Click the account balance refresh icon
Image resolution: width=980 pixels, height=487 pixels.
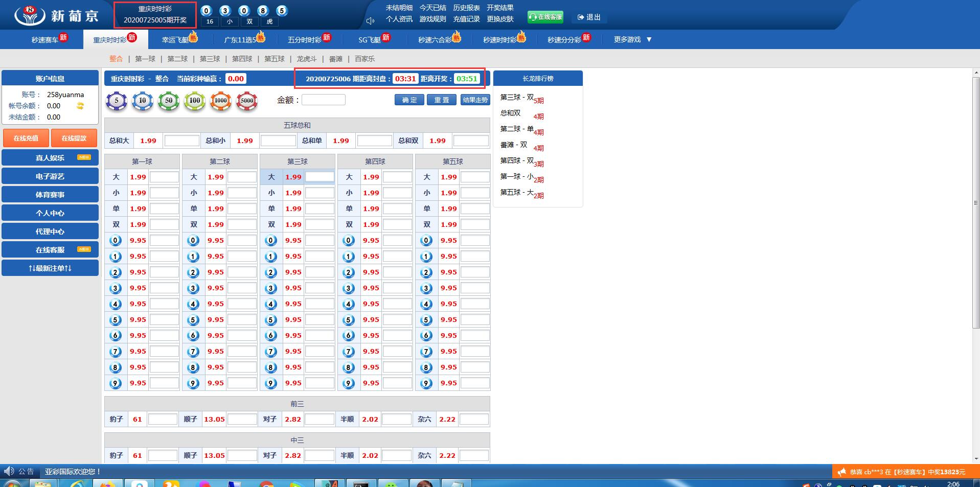(x=80, y=106)
